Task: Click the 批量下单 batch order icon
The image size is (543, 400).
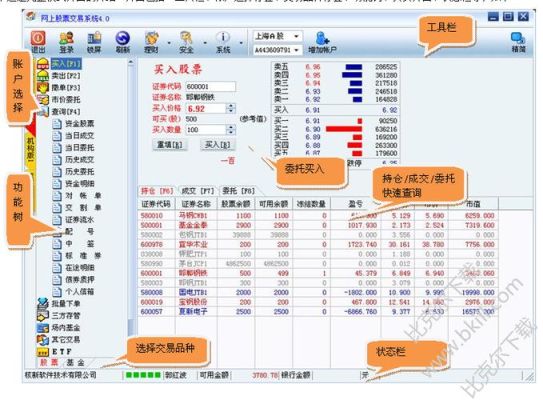Action: click(43, 303)
